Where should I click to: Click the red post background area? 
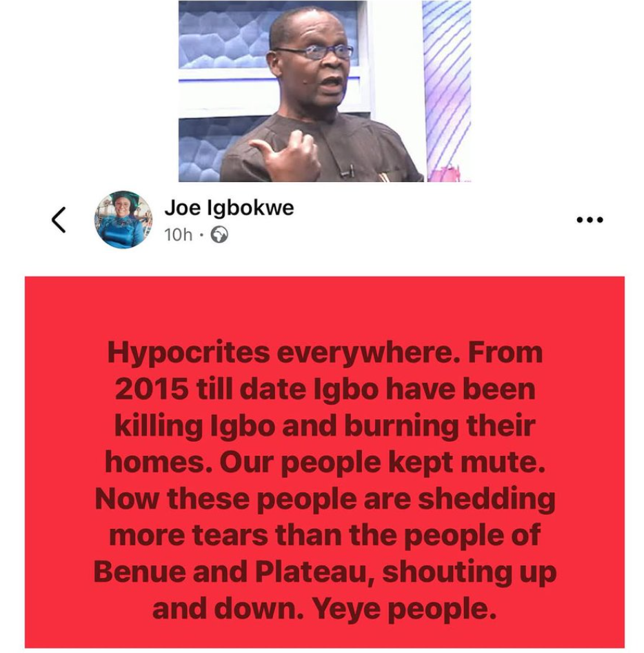[x=325, y=462]
